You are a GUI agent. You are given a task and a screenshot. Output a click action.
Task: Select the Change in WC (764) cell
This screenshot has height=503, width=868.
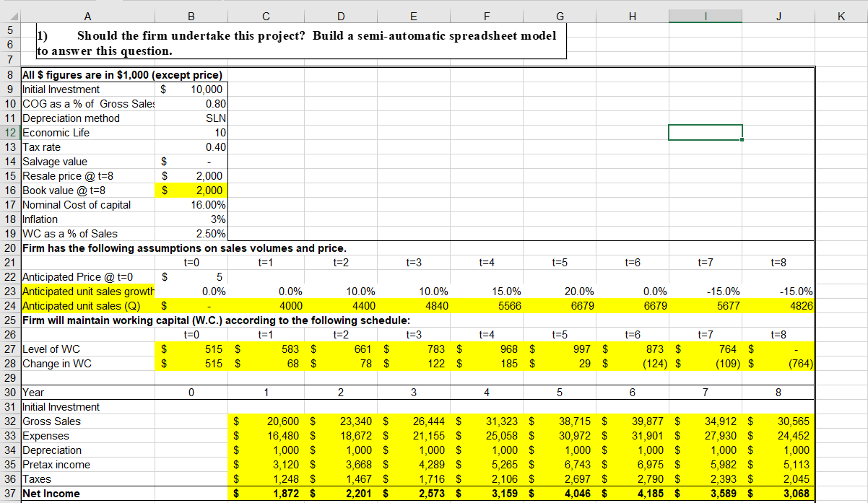[778, 363]
